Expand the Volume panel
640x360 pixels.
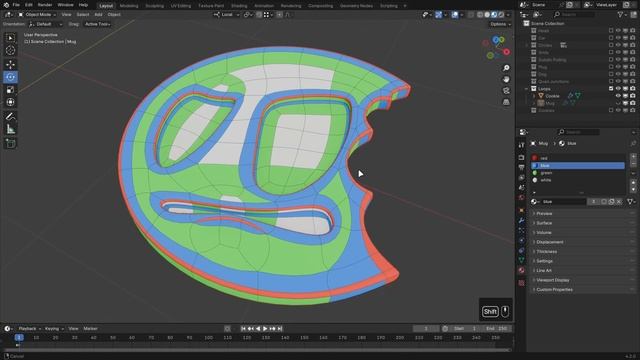coord(582,233)
